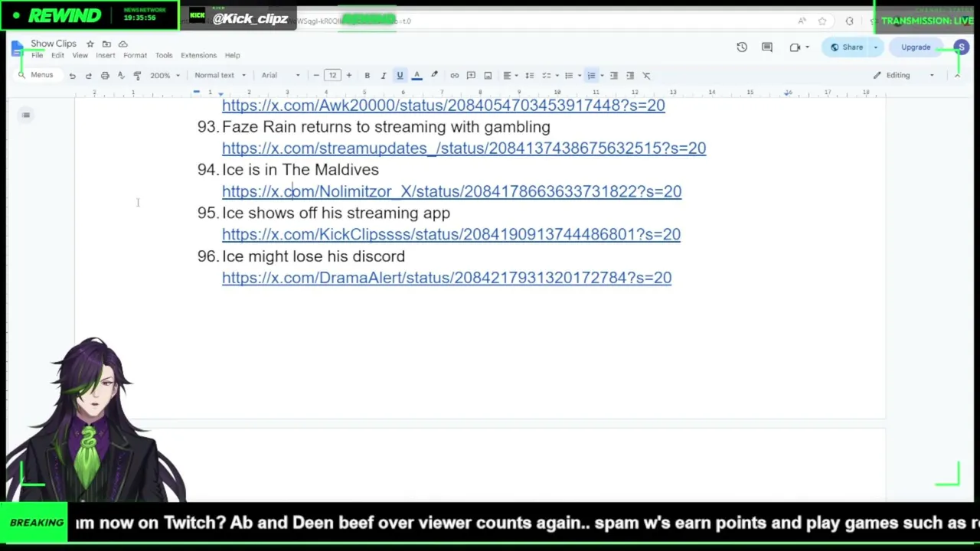Select the Paint format tool
This screenshot has height=551, width=980.
137,75
